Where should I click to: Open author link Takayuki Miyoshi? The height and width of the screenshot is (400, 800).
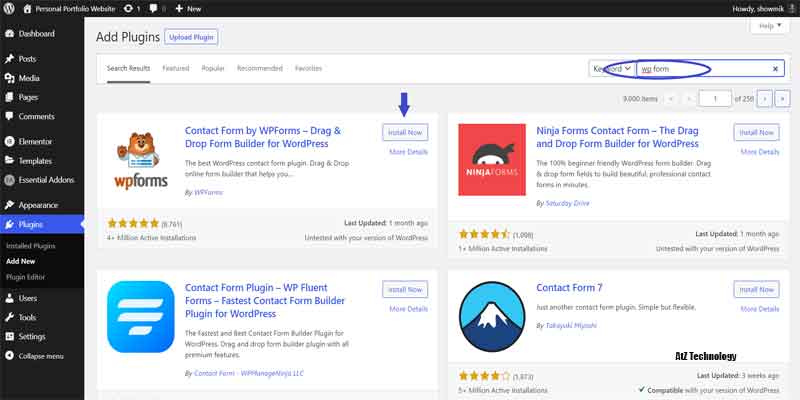571,326
